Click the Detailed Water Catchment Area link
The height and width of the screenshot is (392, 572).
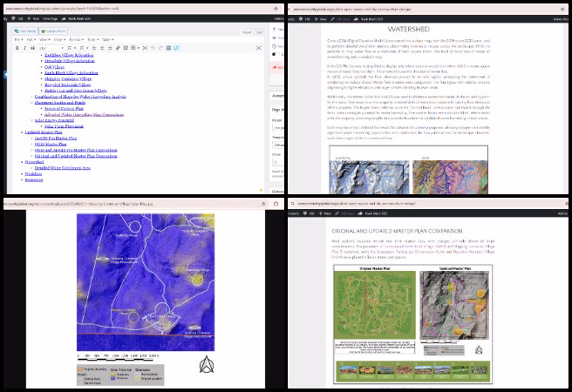pyautogui.click(x=63, y=168)
